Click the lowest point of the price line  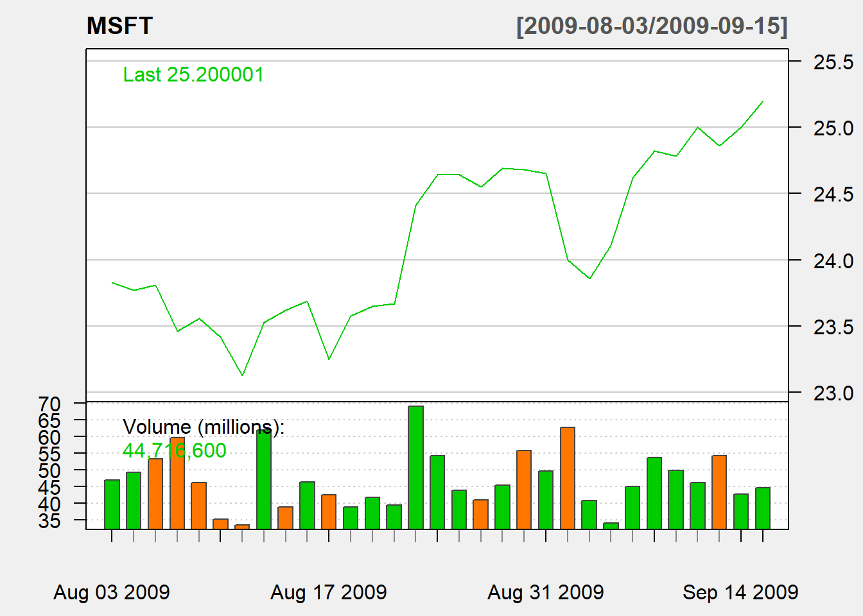[242, 375]
